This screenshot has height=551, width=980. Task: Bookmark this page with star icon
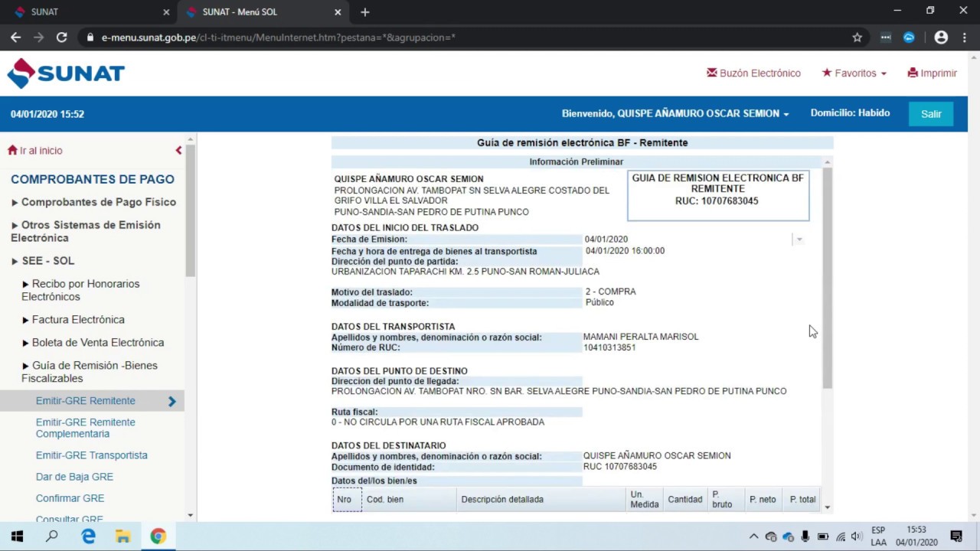tap(857, 37)
